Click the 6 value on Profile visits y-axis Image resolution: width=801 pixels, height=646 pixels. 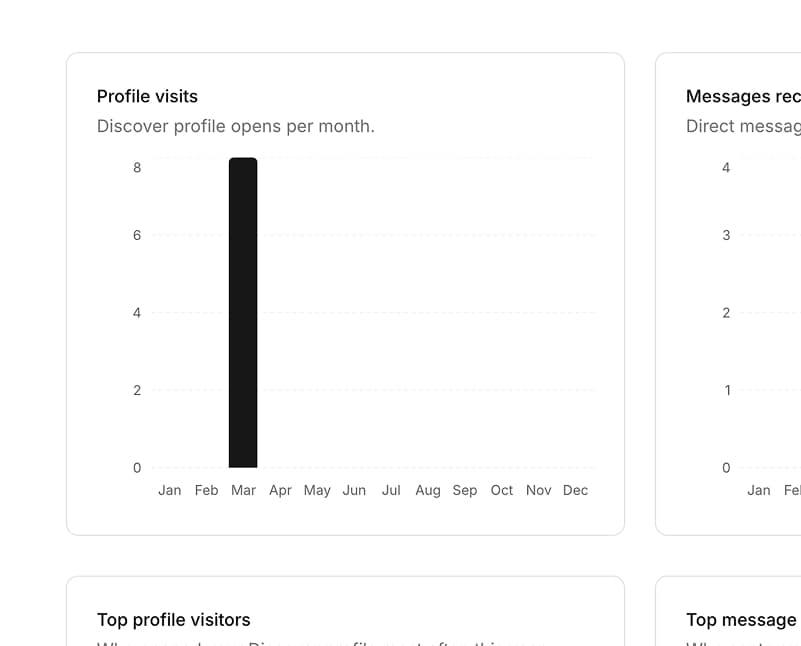tap(137, 235)
